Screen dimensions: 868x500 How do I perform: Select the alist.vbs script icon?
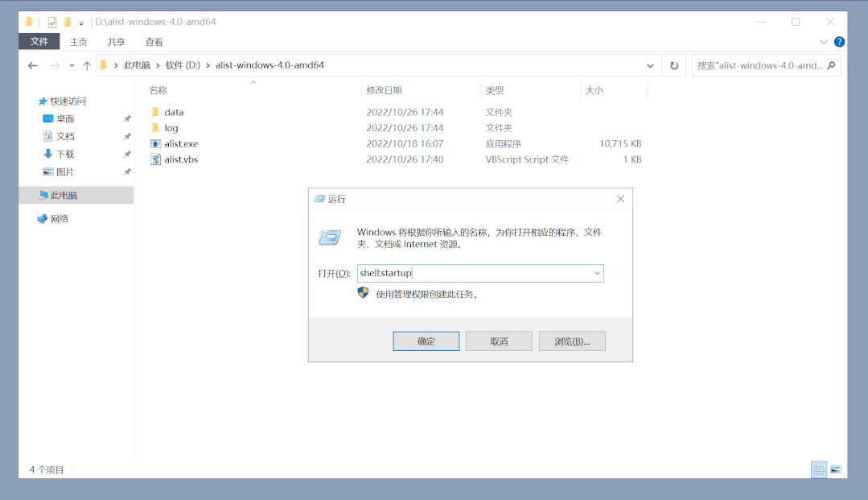click(x=155, y=159)
